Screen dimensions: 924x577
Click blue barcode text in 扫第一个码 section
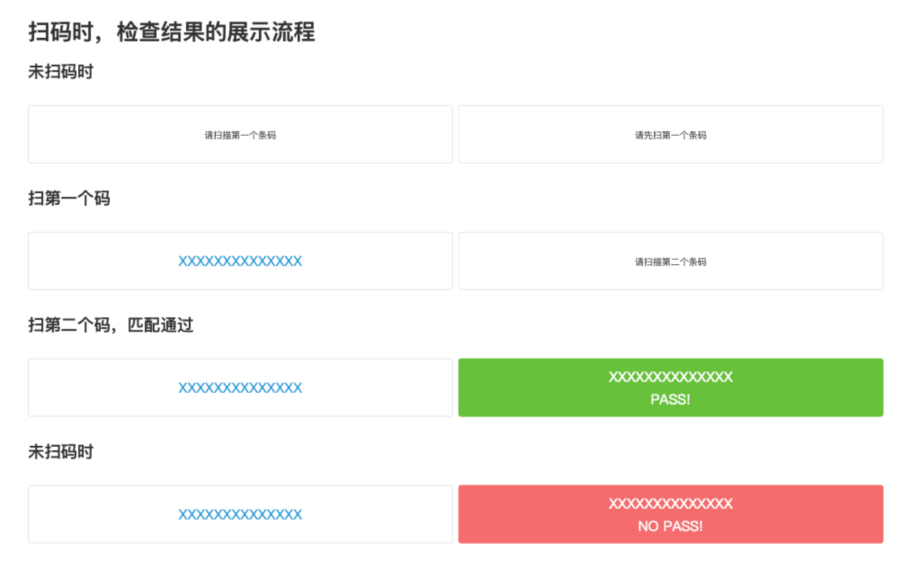click(240, 261)
